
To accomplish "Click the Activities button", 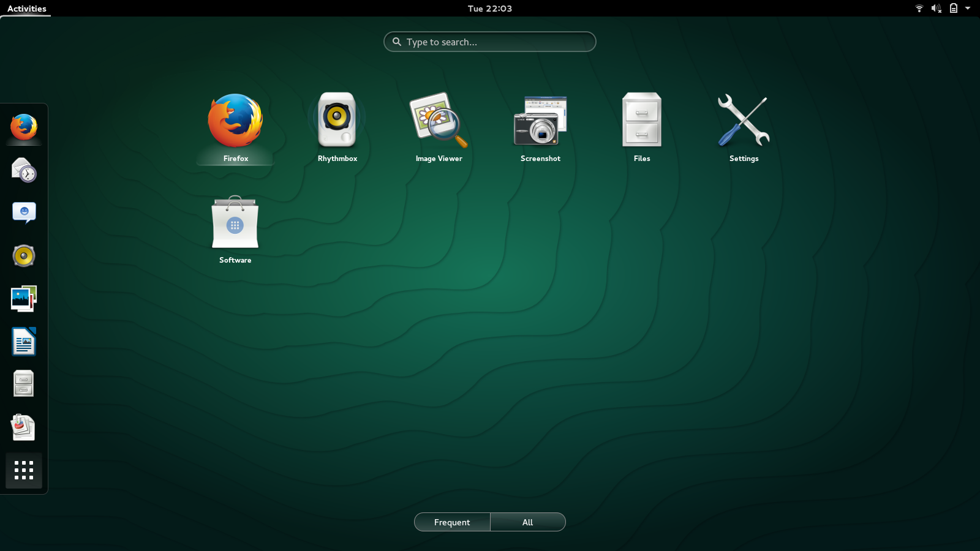I will click(x=26, y=9).
